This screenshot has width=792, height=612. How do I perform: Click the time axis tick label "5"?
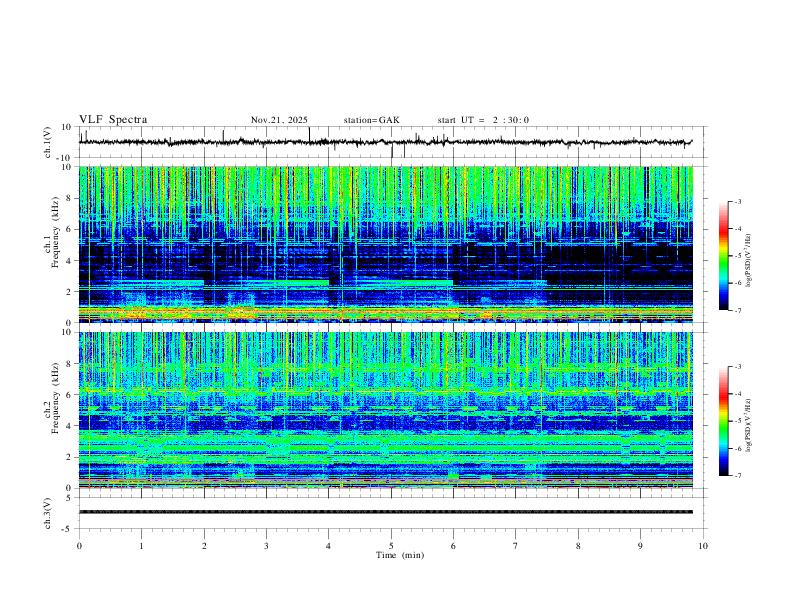pyautogui.click(x=391, y=546)
